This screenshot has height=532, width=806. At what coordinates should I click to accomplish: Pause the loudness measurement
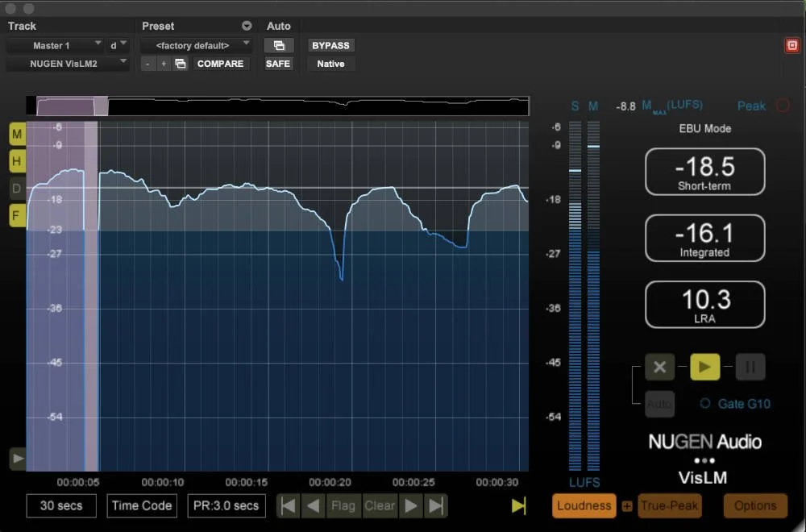pos(750,367)
